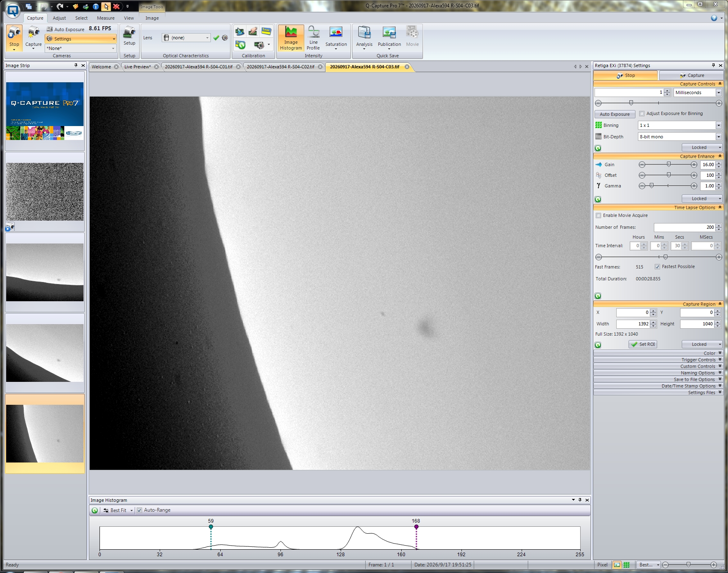Open the Binning dropdown
This screenshot has width=728, height=573.
[719, 125]
